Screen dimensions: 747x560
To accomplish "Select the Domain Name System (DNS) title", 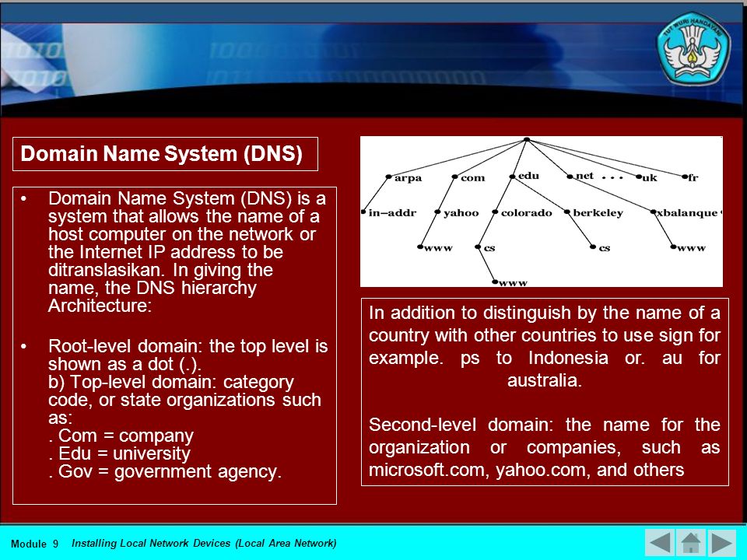I will (x=162, y=154).
